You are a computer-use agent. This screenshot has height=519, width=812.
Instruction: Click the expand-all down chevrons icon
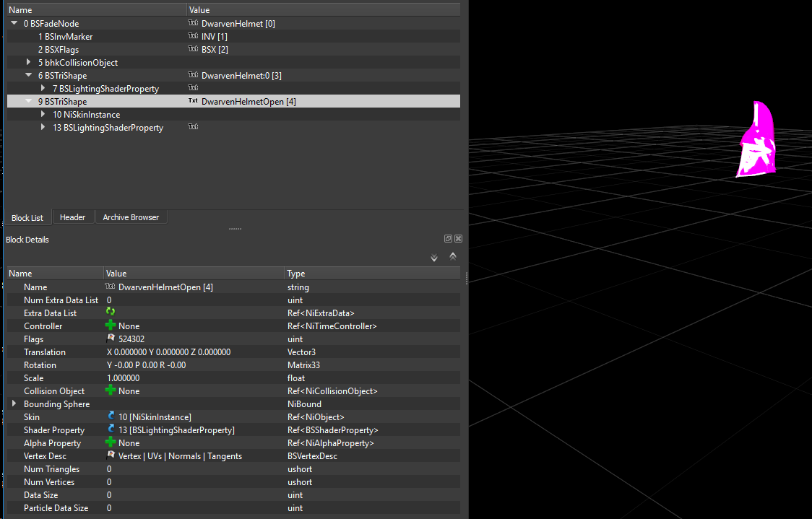(x=434, y=257)
